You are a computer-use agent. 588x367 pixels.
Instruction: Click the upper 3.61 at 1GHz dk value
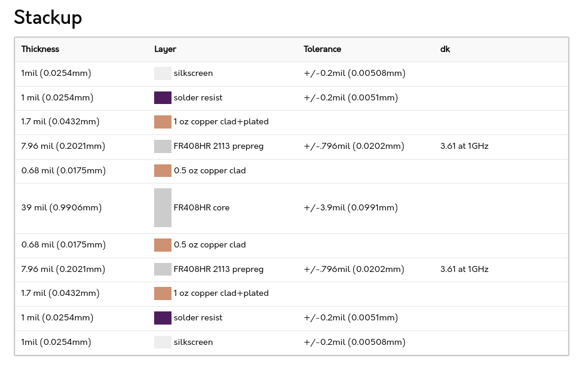coord(464,146)
